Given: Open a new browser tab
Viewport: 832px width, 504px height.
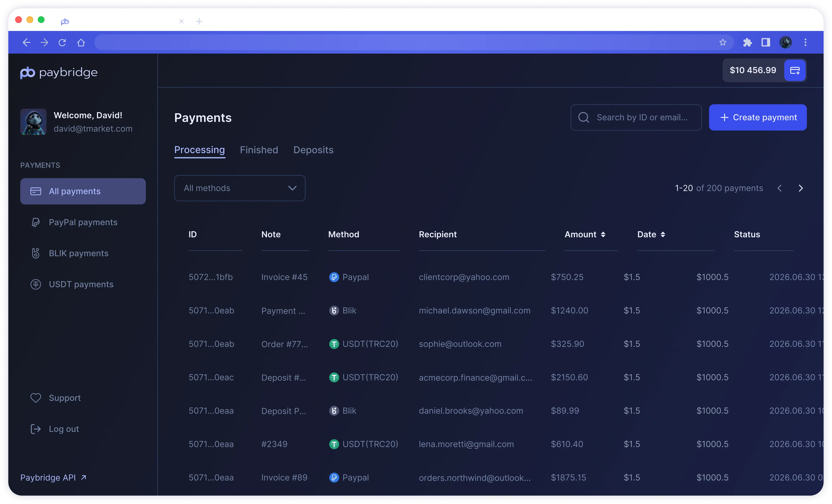Looking at the screenshot, I should tap(199, 21).
